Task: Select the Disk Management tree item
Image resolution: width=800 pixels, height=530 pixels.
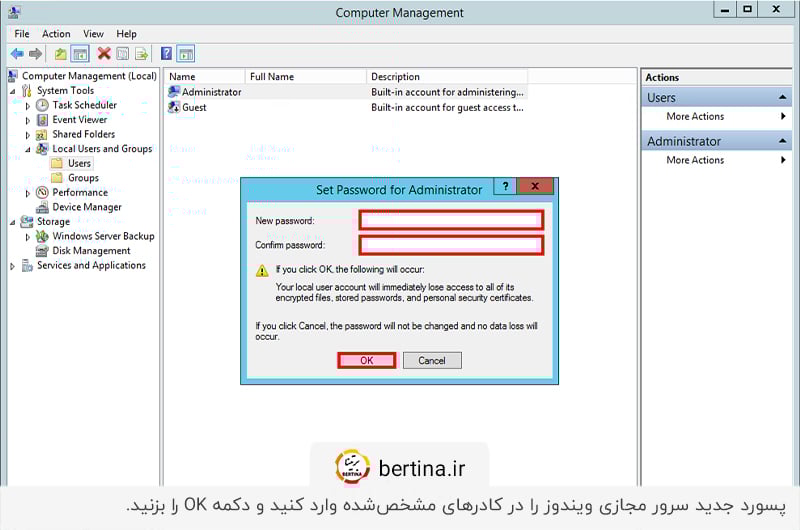Action: coord(91,251)
